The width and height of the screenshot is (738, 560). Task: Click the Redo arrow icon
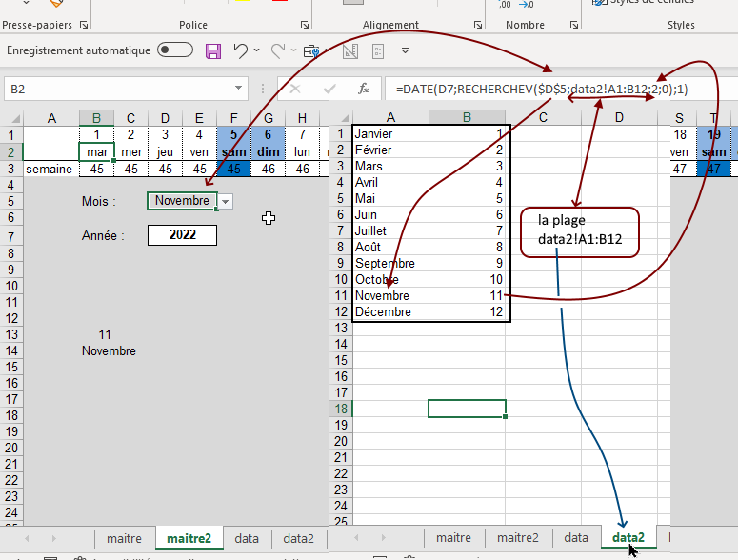pyautogui.click(x=277, y=50)
